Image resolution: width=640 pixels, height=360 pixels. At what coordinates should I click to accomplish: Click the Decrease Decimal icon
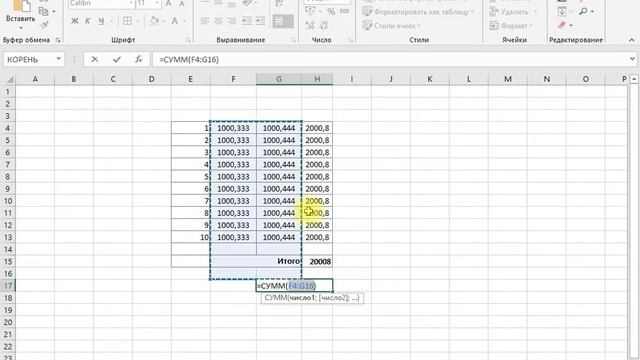(x=324, y=26)
